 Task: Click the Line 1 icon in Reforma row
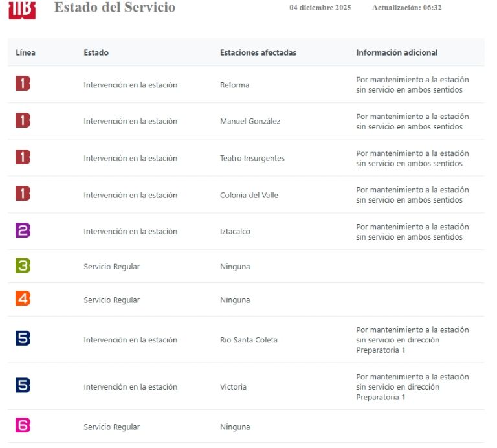pyautogui.click(x=23, y=83)
